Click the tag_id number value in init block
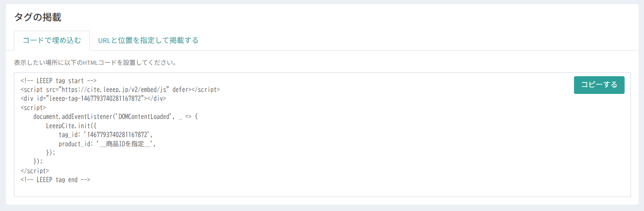This screenshot has width=644, height=211. [x=117, y=135]
